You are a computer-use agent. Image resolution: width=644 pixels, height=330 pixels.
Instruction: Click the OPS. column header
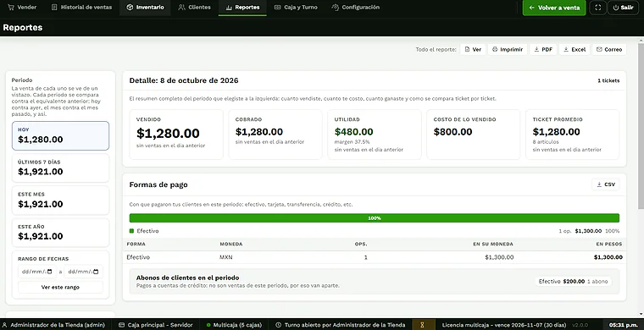361,244
